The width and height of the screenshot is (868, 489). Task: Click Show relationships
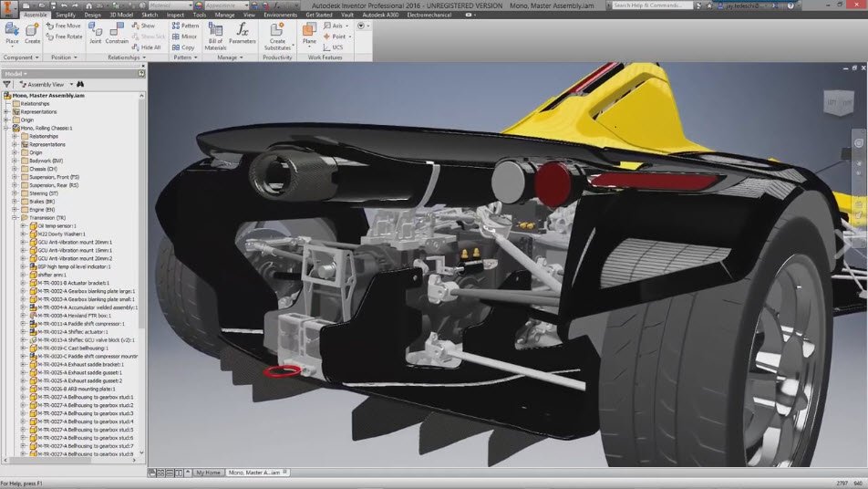[x=143, y=26]
